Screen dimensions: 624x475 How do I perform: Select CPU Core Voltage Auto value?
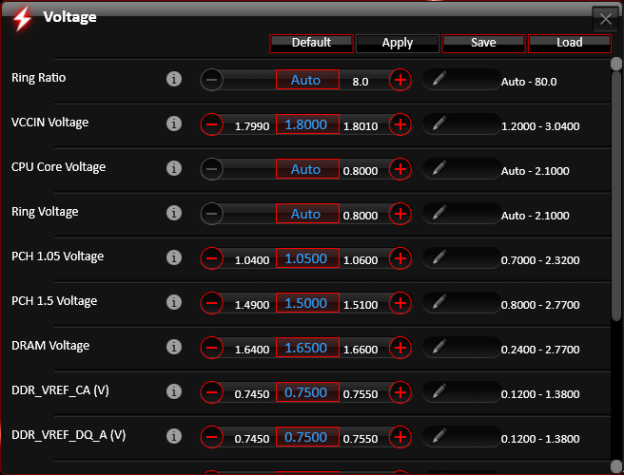(308, 169)
